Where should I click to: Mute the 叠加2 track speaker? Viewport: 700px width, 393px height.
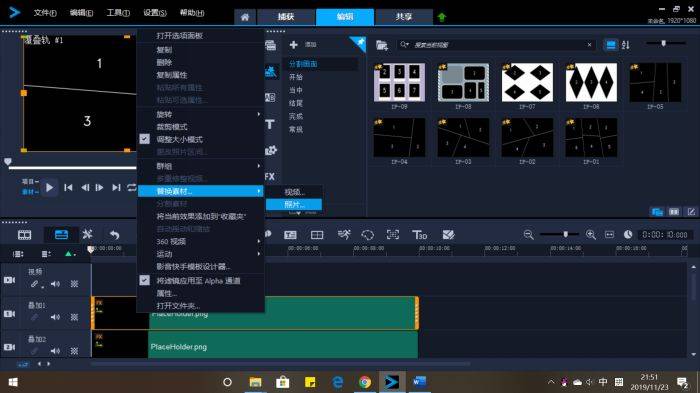coord(55,351)
